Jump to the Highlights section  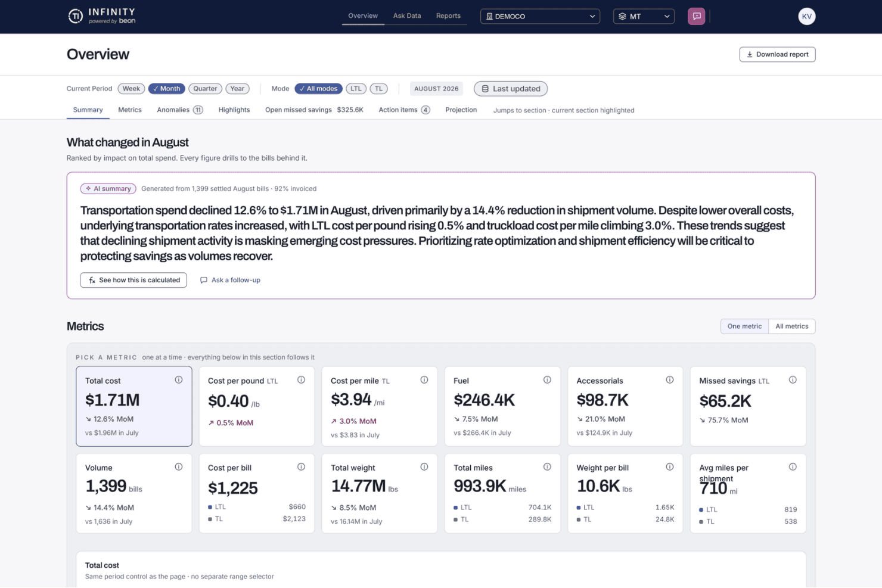234,110
